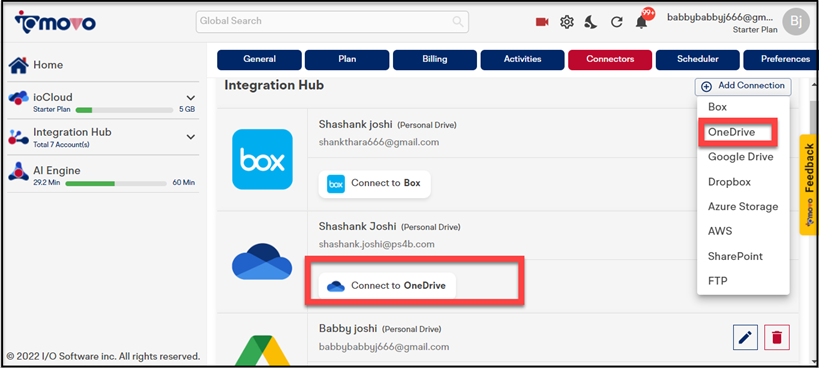
Task: Select the Connectors tab
Action: coord(610,60)
